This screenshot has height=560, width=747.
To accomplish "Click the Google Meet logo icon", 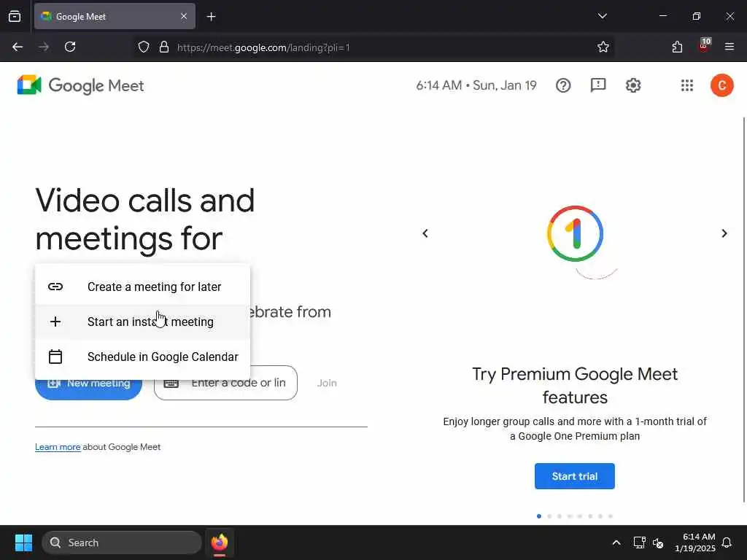I will (x=29, y=85).
